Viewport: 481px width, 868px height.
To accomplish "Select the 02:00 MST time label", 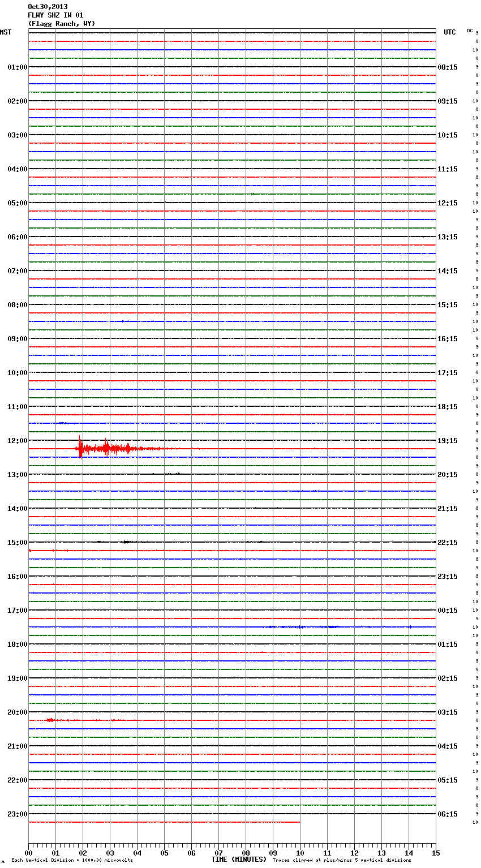I will click(18, 101).
